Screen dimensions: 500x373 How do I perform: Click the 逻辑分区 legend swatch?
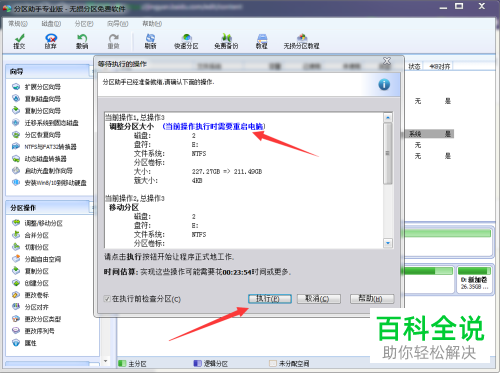coord(198,363)
